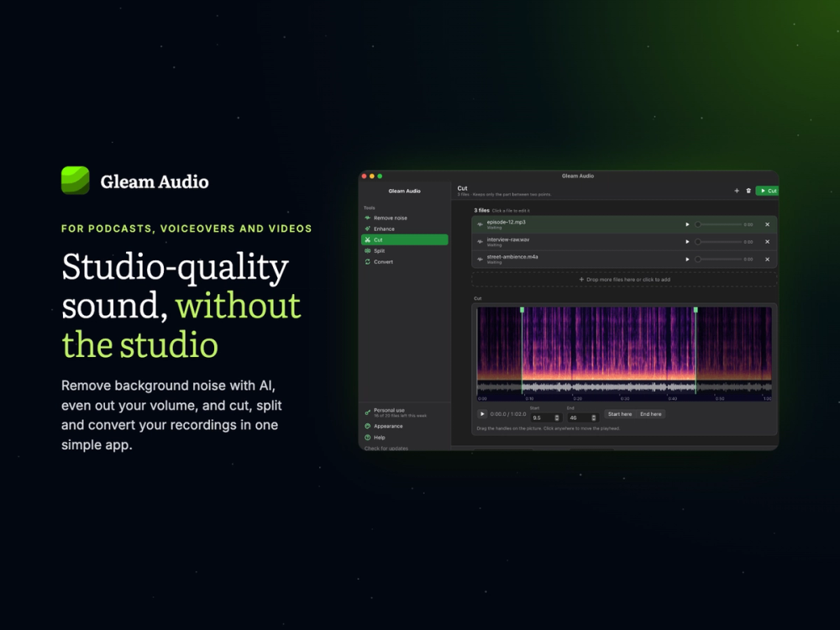Select the Cut tool in sidebar
840x630 pixels.
click(x=405, y=240)
